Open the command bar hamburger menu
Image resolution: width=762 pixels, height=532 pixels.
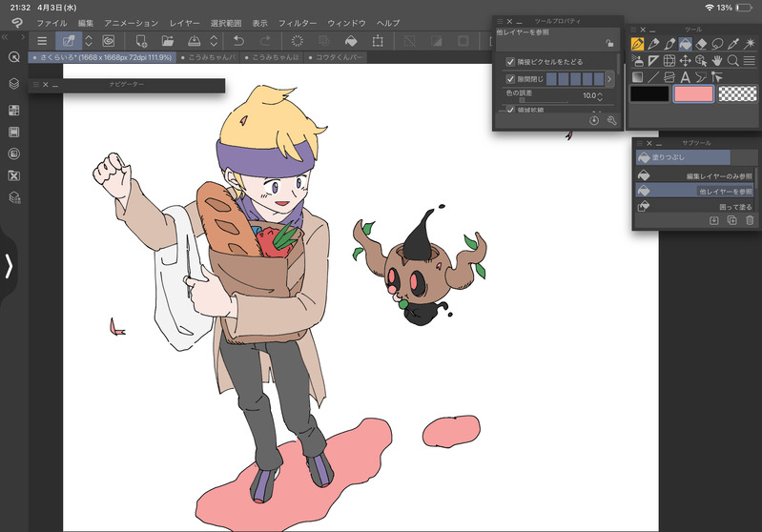[42, 41]
